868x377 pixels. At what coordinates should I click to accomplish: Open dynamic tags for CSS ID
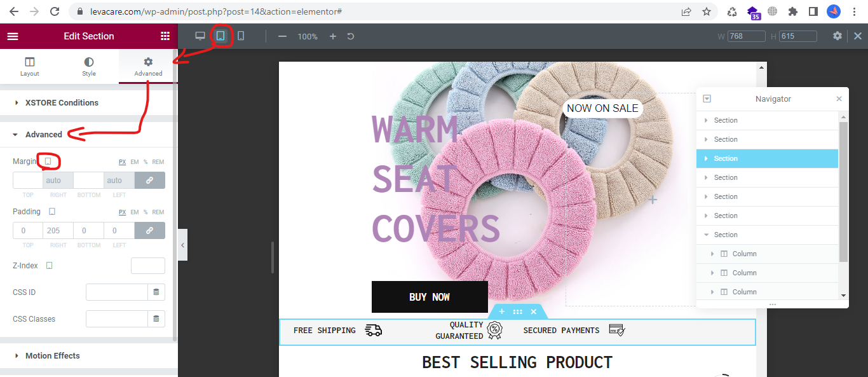(x=156, y=292)
